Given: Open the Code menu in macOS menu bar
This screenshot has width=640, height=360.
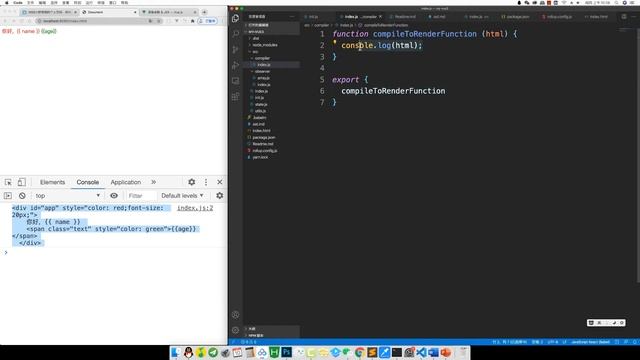Looking at the screenshot, I should pos(18,2).
